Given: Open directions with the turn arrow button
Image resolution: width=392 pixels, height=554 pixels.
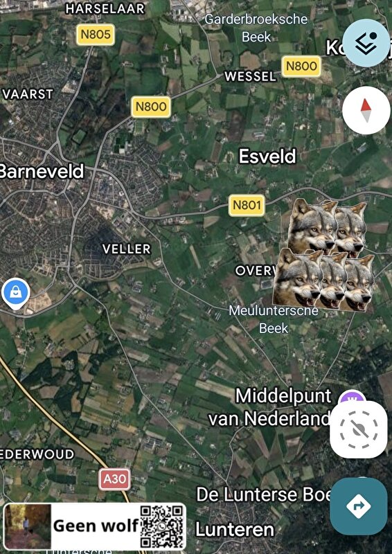Looking at the screenshot, I should pyautogui.click(x=359, y=506).
